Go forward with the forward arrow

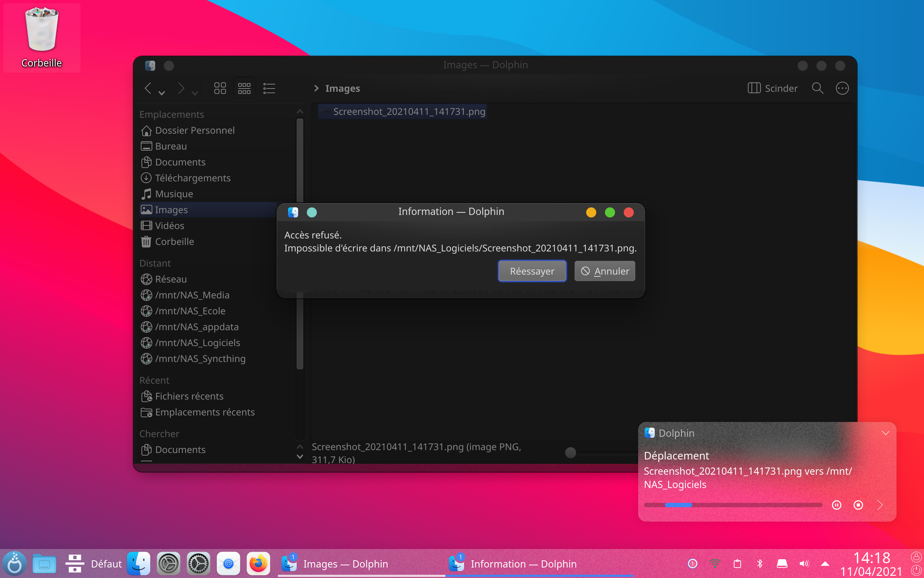click(x=181, y=88)
